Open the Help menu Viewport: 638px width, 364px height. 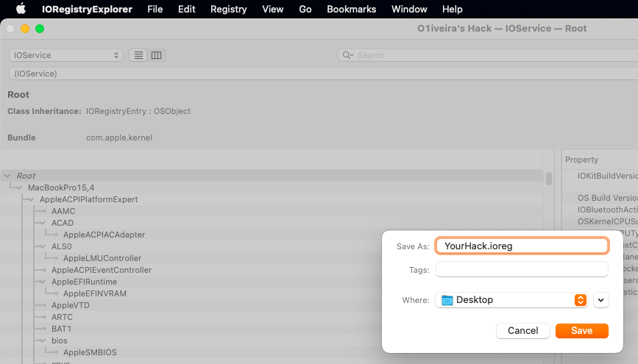coord(453,9)
